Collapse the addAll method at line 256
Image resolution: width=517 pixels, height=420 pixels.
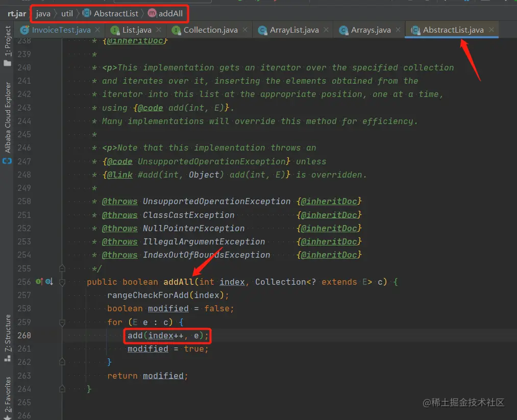pos(62,282)
